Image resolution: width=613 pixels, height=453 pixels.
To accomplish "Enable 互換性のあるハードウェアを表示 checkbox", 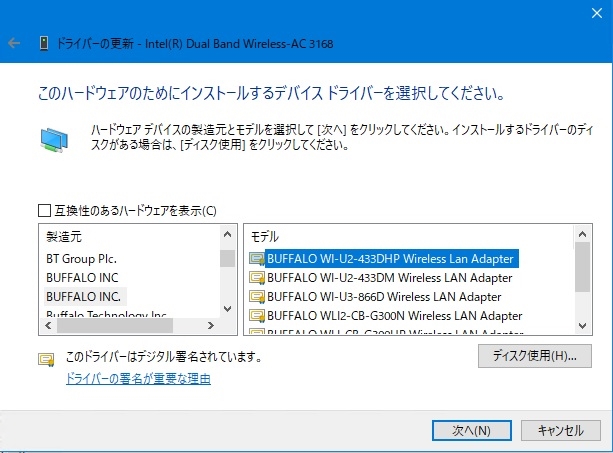I will [45, 211].
